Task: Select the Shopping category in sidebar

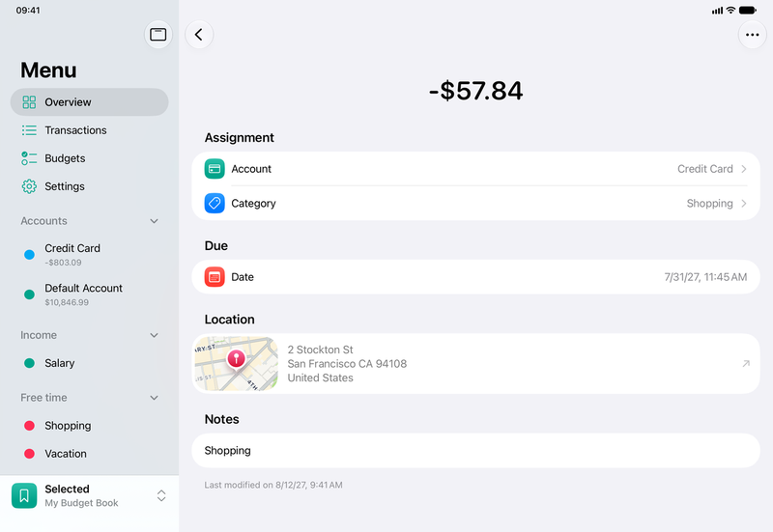Action: (x=89, y=426)
